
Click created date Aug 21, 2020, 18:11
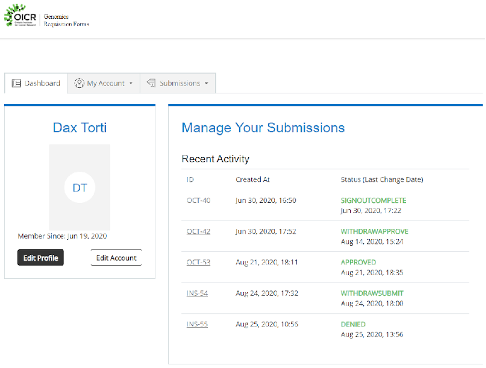pos(267,262)
